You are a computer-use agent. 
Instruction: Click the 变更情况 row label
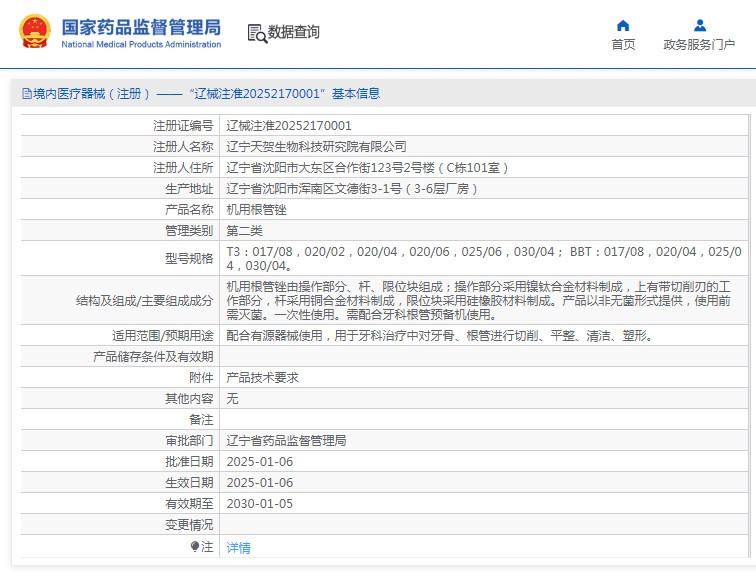point(189,524)
